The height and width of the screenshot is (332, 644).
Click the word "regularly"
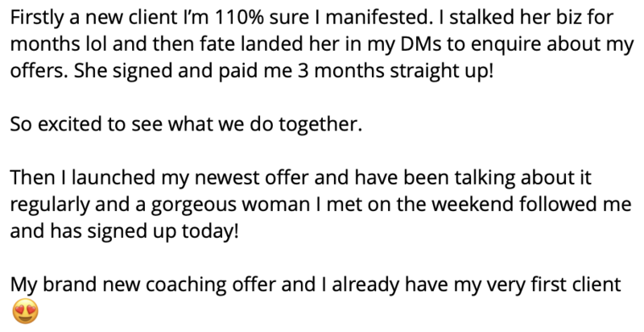coord(50,204)
